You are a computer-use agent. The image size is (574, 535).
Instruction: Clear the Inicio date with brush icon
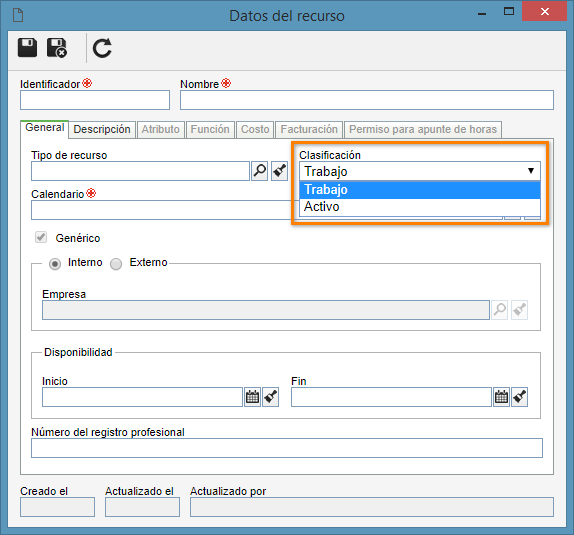(271, 397)
